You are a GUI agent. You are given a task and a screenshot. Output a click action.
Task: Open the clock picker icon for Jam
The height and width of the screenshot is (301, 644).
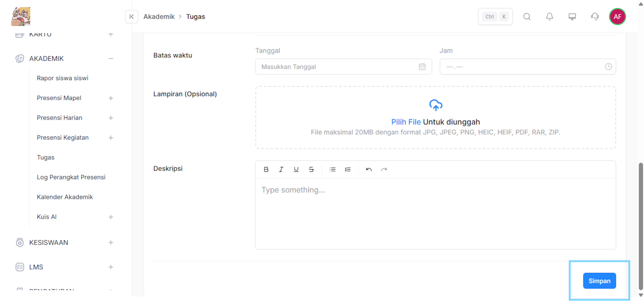[608, 67]
